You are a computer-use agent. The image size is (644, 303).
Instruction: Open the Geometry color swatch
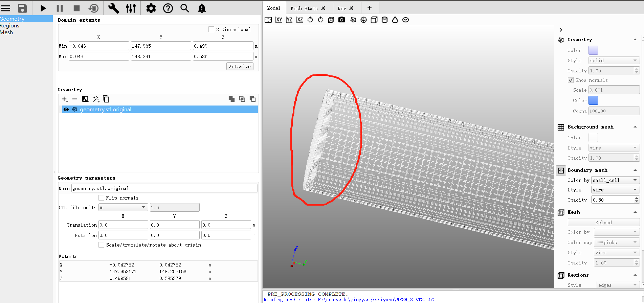593,50
